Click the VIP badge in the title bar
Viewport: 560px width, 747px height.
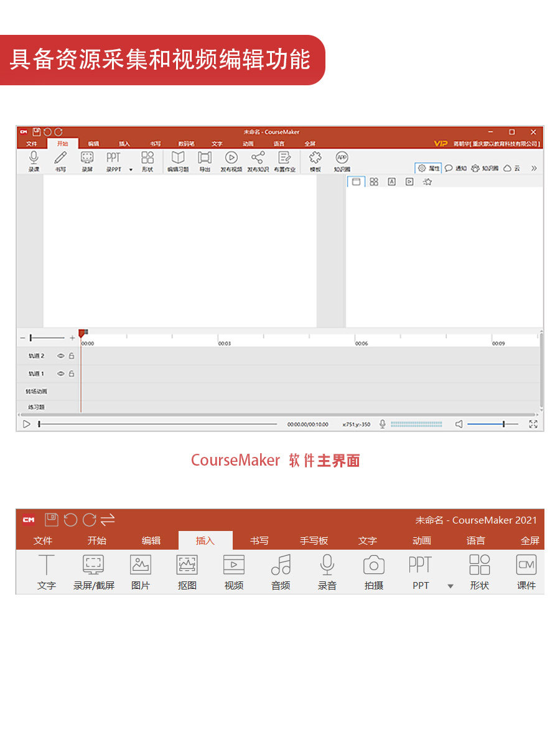[x=441, y=143]
